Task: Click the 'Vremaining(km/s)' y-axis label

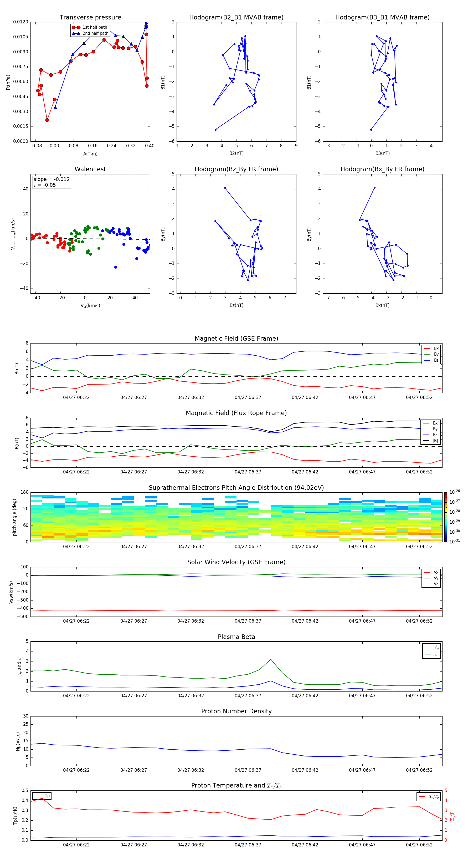Action: (x=13, y=234)
